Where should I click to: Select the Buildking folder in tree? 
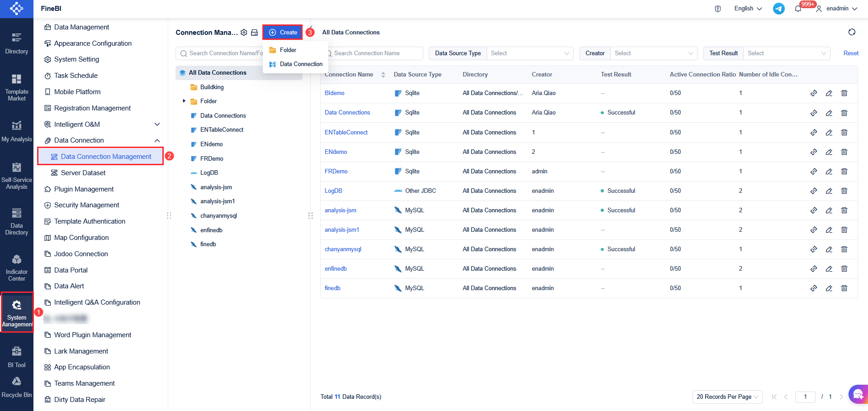pos(212,87)
